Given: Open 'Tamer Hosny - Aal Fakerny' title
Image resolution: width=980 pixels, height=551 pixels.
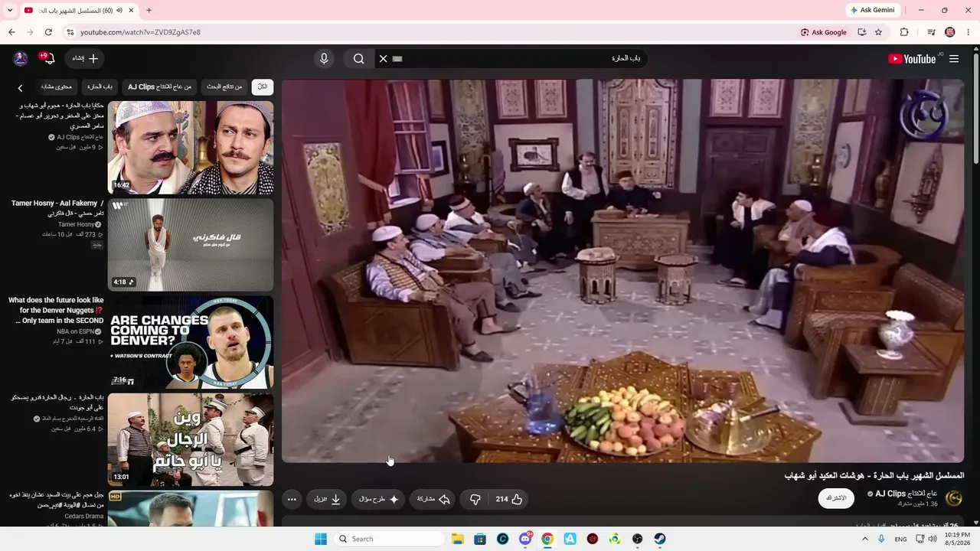Looking at the screenshot, I should point(57,208).
